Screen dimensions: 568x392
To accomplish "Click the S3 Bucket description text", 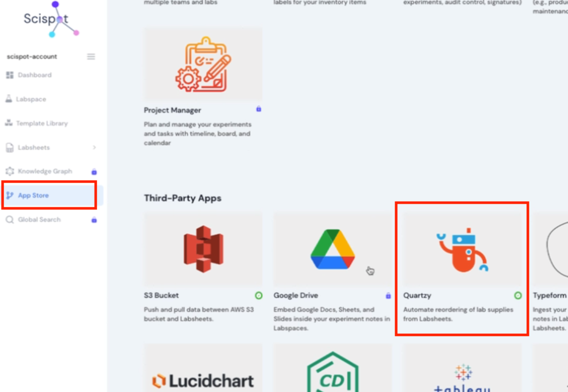I will (x=199, y=314).
